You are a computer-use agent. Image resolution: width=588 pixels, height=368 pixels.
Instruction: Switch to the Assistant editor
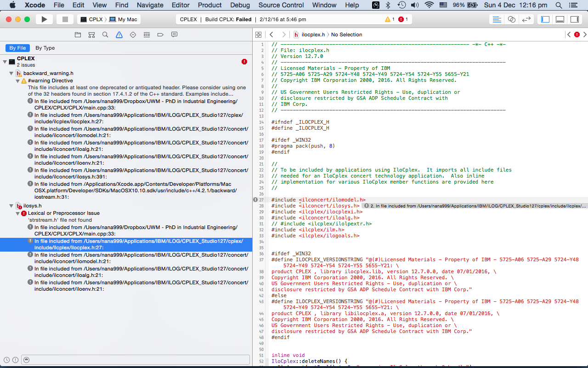[511, 19]
